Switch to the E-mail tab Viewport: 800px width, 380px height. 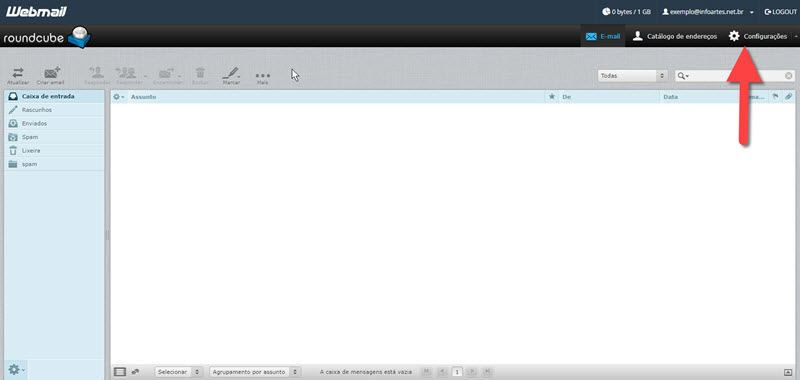(x=603, y=36)
